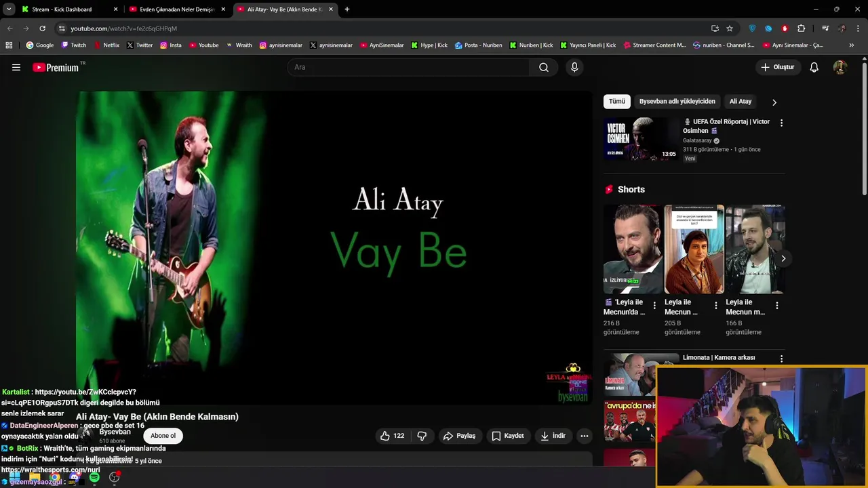Click the YouTube search box (Ara)
This screenshot has width=868, height=488.
[x=408, y=67]
